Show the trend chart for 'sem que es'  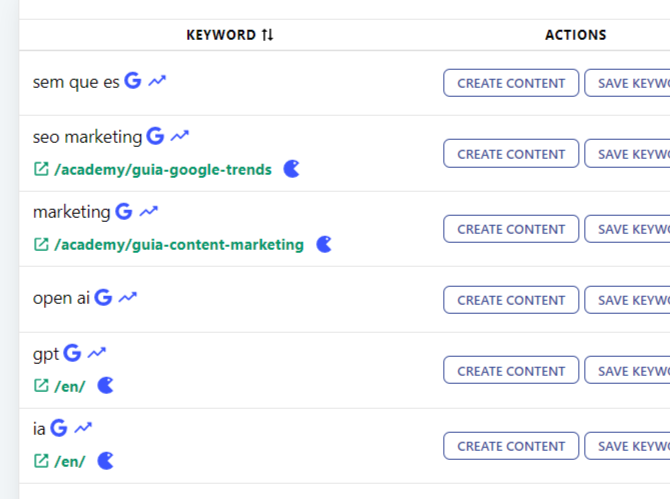[157, 80]
